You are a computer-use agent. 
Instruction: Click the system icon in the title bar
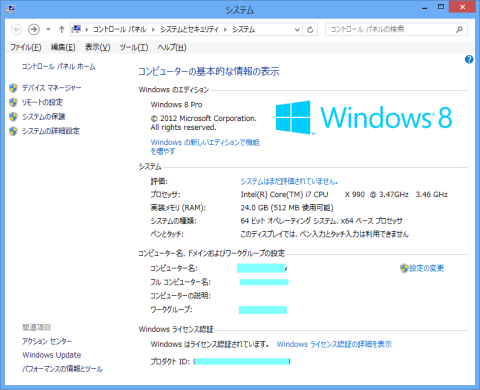tap(10, 9)
